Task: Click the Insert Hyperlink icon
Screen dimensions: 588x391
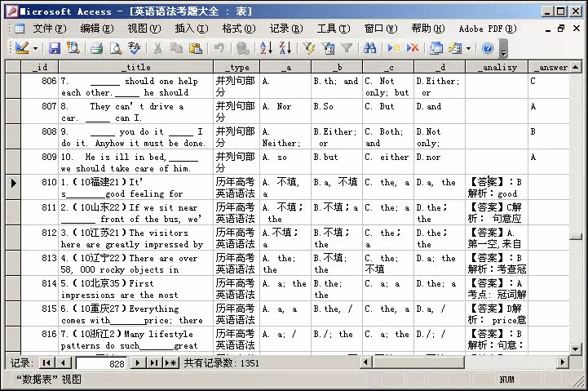Action: coord(243,48)
